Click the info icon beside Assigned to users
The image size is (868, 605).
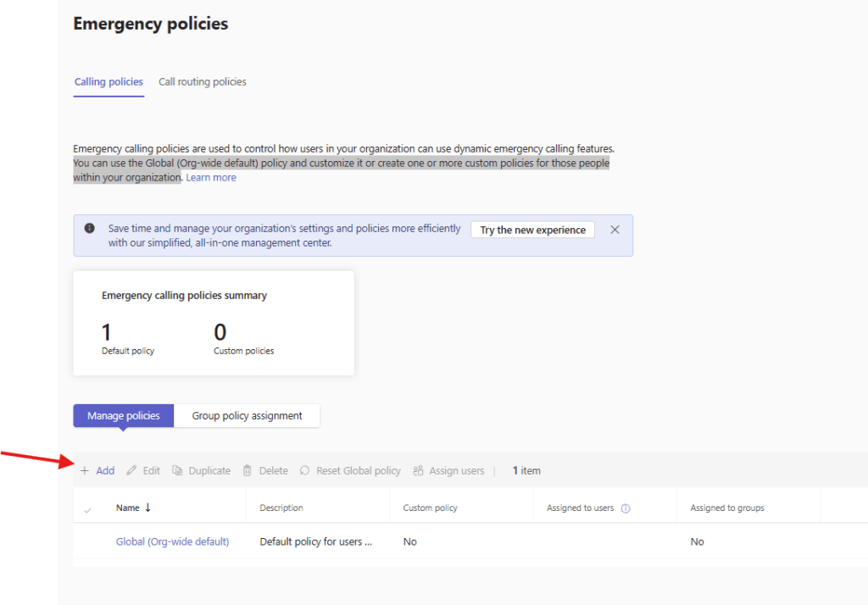[626, 508]
